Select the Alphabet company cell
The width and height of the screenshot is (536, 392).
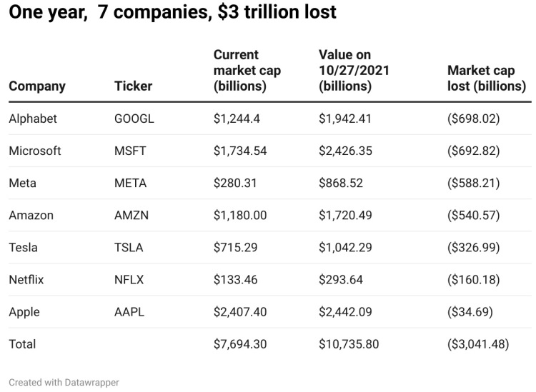(33, 119)
